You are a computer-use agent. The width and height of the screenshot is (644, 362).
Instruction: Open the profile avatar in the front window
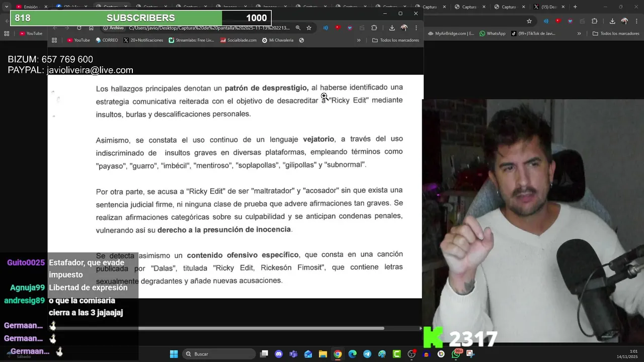pyautogui.click(x=404, y=28)
